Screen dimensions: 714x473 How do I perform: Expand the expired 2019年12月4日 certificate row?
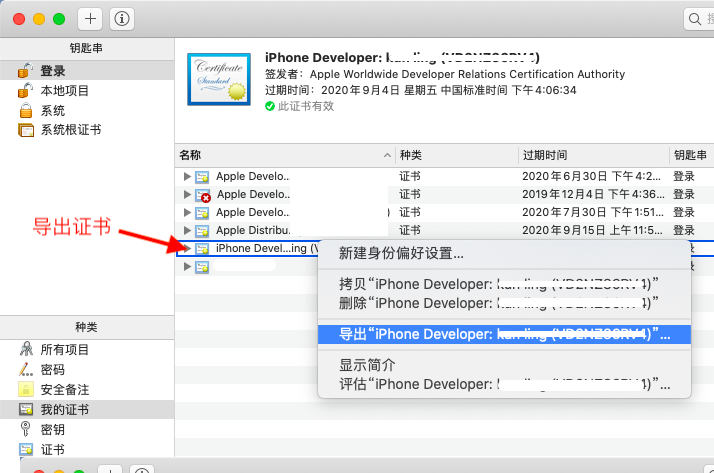187,194
